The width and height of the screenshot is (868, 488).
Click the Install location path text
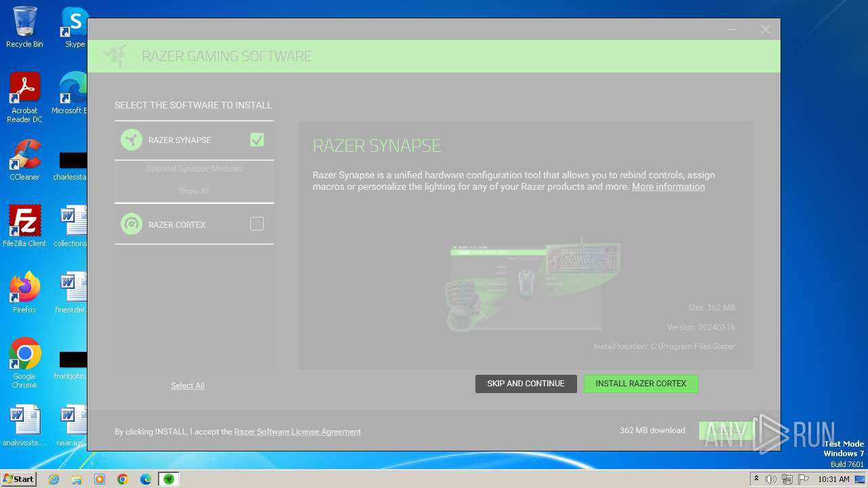(x=664, y=346)
